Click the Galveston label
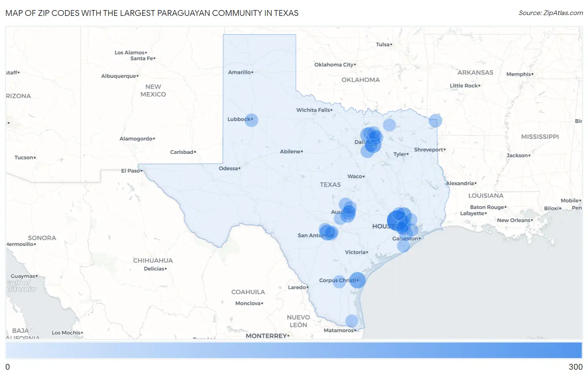The height and width of the screenshot is (376, 588). [x=406, y=239]
